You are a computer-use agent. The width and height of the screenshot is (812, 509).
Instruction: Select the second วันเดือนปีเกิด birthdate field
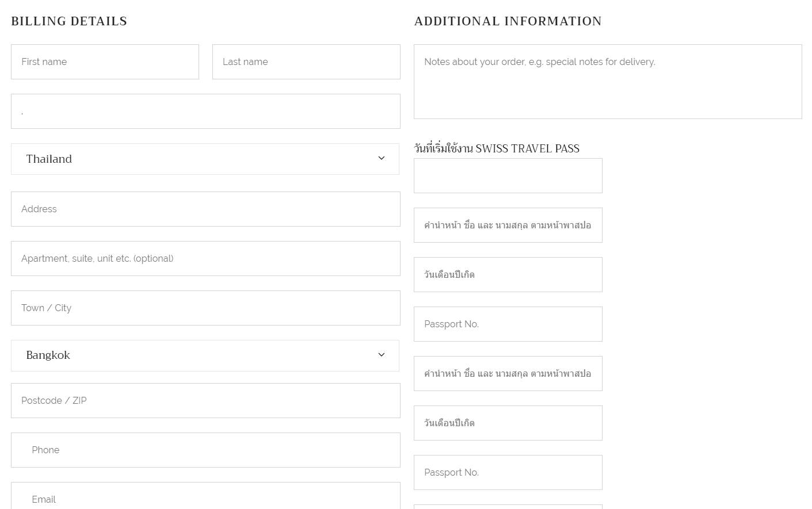508,423
